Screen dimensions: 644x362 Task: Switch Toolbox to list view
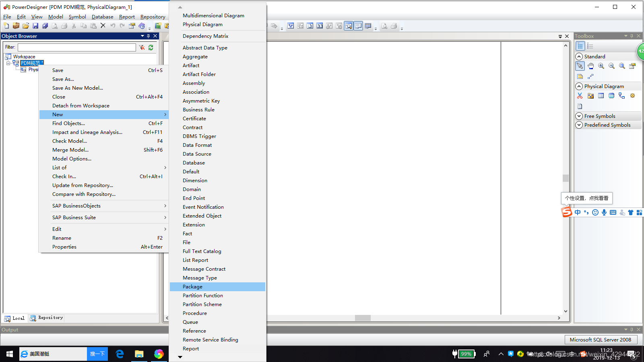click(590, 46)
